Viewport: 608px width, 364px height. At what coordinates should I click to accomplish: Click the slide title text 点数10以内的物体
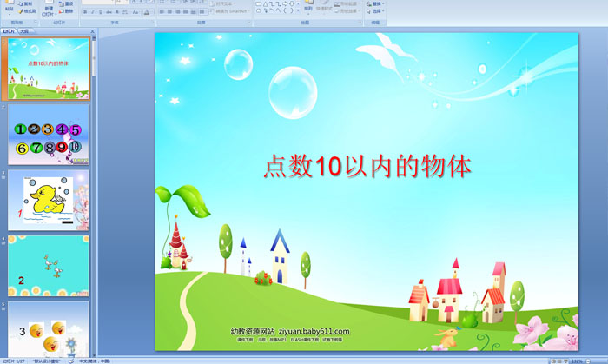367,166
